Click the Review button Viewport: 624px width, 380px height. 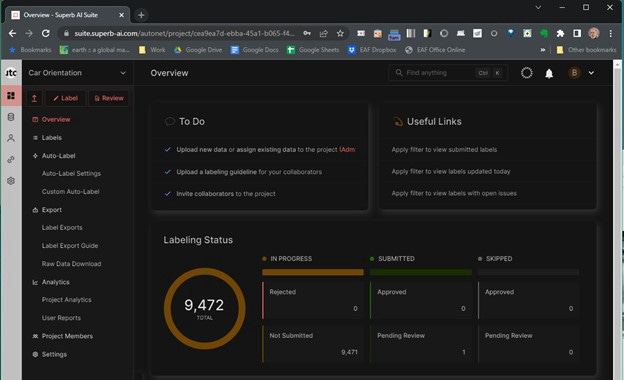point(109,98)
